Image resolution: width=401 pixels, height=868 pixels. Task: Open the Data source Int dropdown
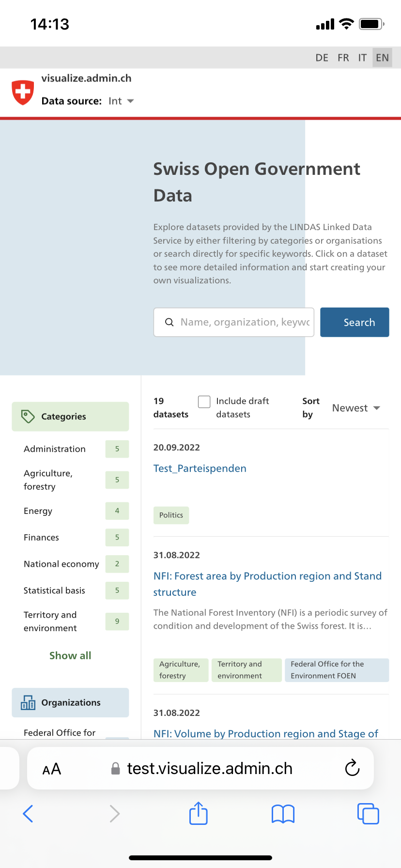[121, 101]
